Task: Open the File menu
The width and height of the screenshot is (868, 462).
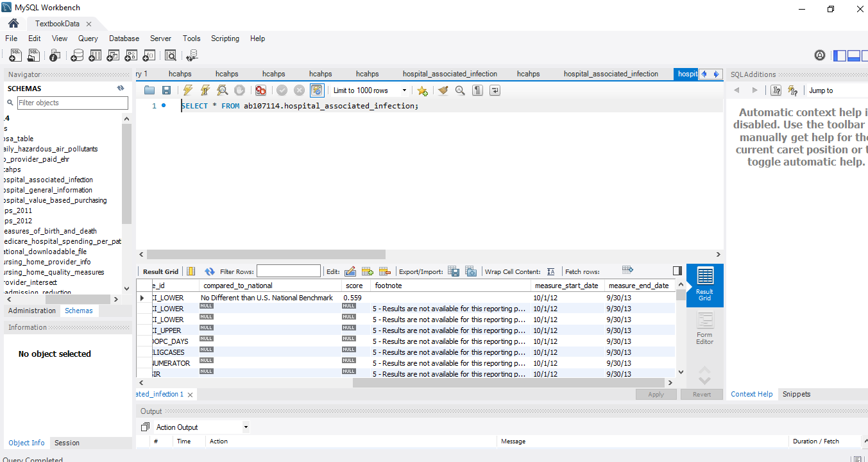Action: pyautogui.click(x=12, y=38)
